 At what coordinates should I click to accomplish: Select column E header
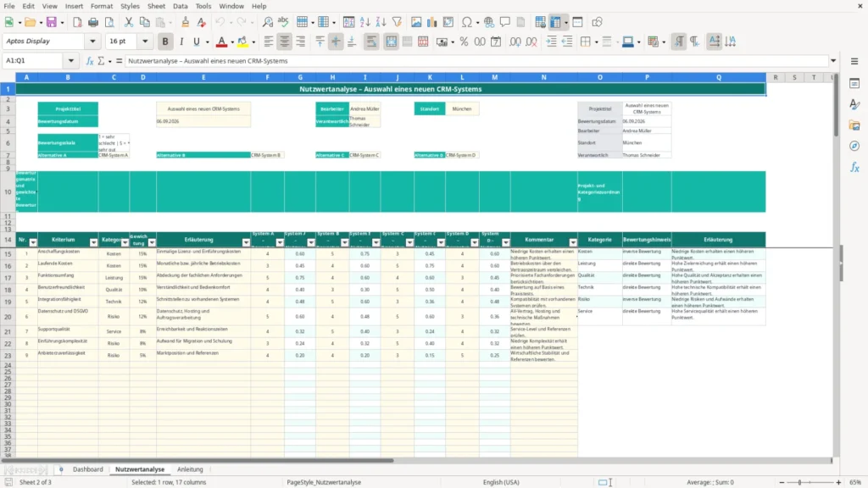(x=203, y=77)
